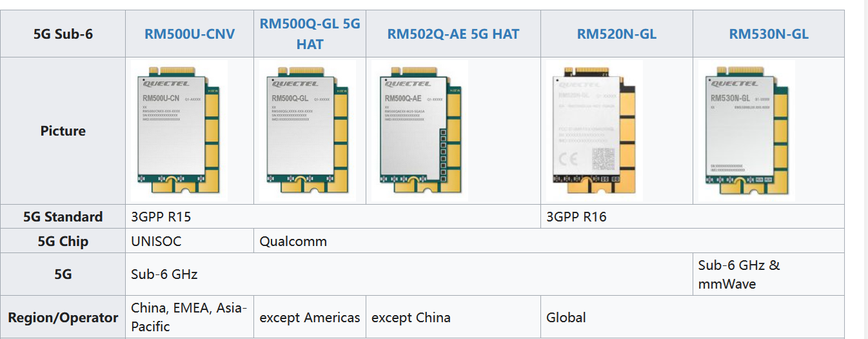Click the 'UNISOC' chip cell

click(190, 241)
